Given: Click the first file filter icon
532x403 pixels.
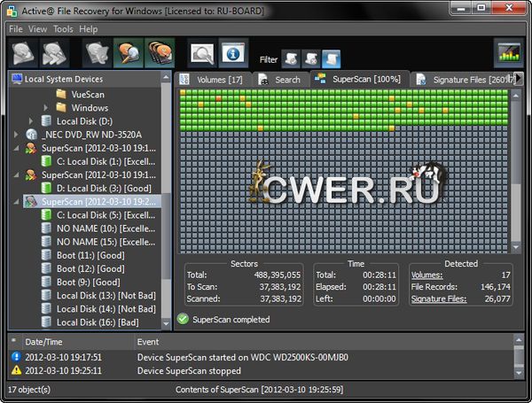Looking at the screenshot, I should click(x=290, y=59).
